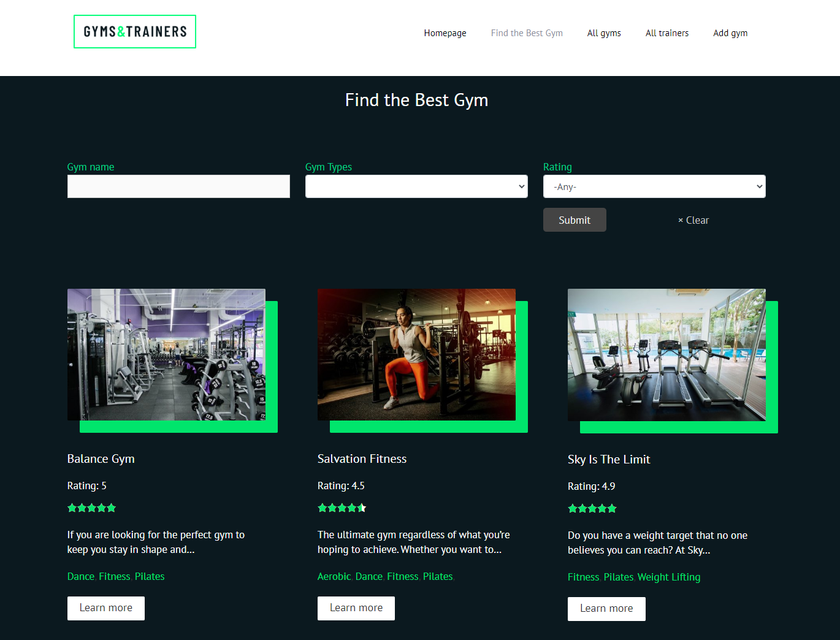Click the 'Rating: 4.9' text
This screenshot has height=640, width=840.
[592, 486]
